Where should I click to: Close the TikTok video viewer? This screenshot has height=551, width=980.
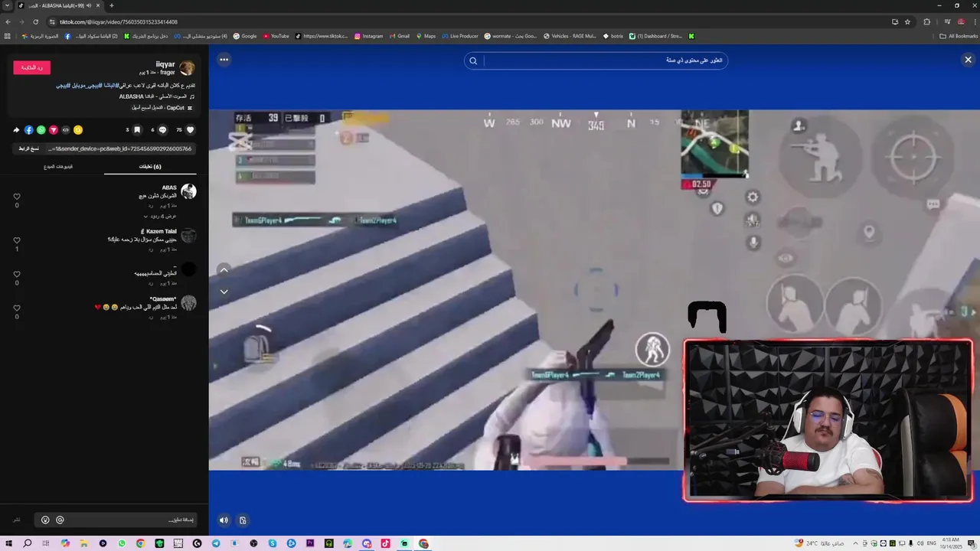tap(968, 60)
